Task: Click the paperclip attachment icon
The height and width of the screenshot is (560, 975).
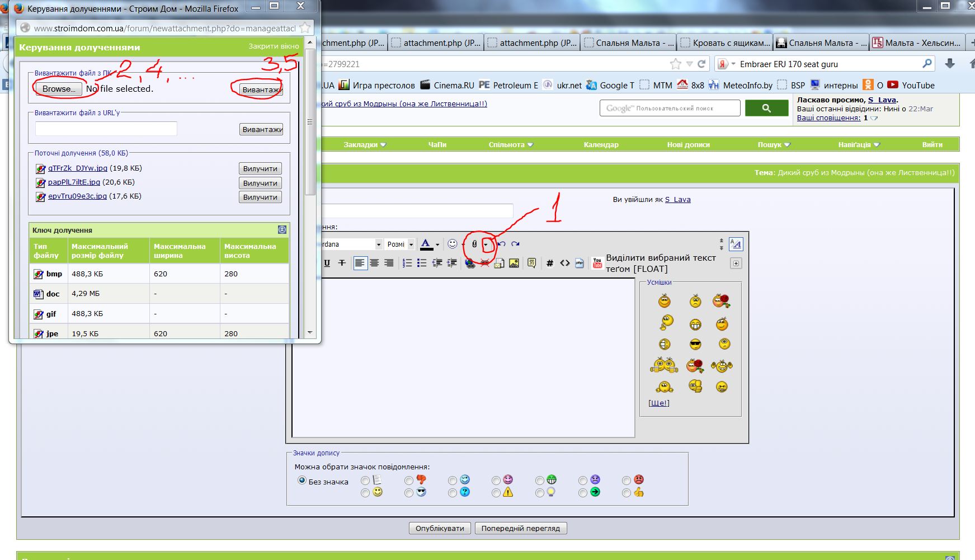Action: [x=474, y=244]
